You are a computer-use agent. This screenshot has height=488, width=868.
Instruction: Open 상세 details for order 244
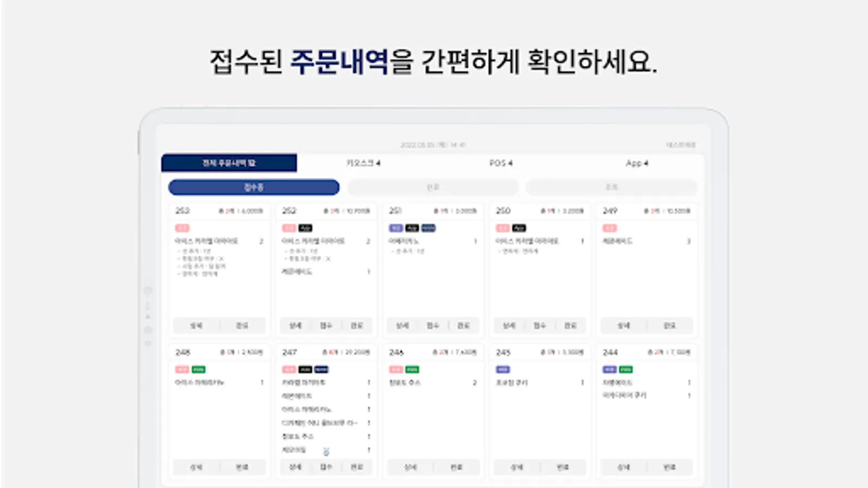point(624,467)
